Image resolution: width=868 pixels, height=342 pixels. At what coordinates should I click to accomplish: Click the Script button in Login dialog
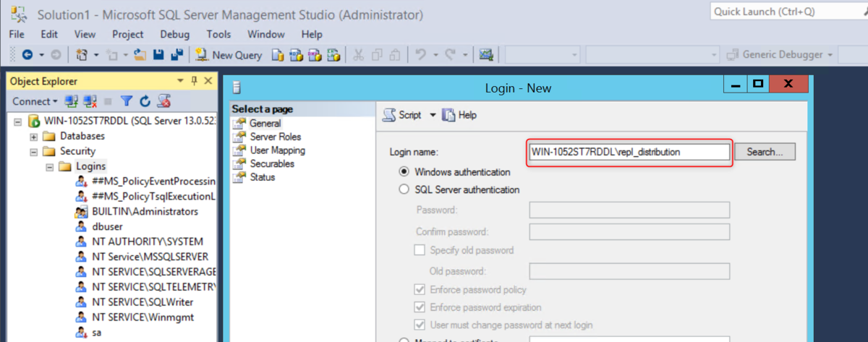(x=402, y=115)
